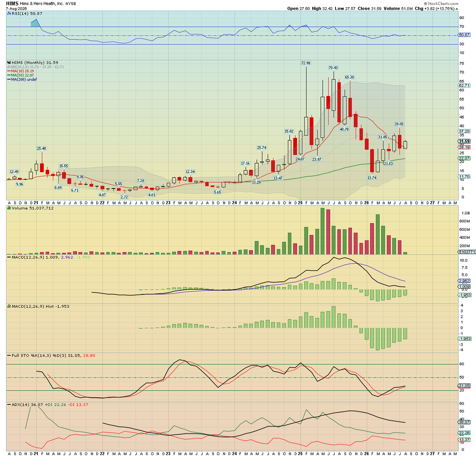Image resolution: width=476 pixels, height=457 pixels.
Task: Click the 13.37 -DI axis tag
Action: tap(464, 440)
